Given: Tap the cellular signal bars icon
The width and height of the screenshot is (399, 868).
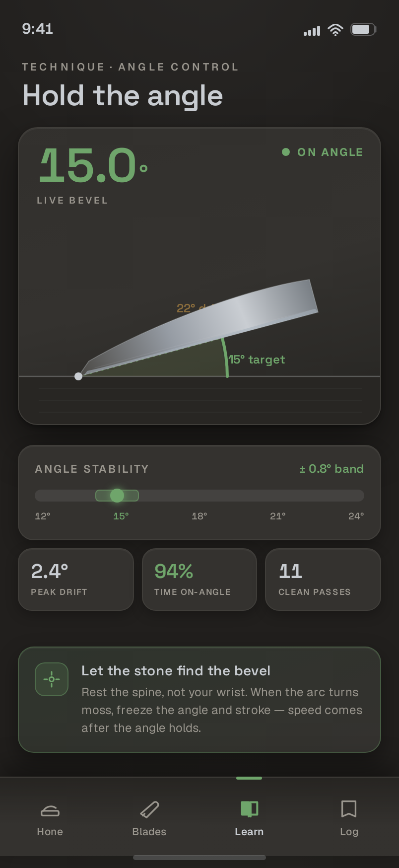Looking at the screenshot, I should (312, 31).
